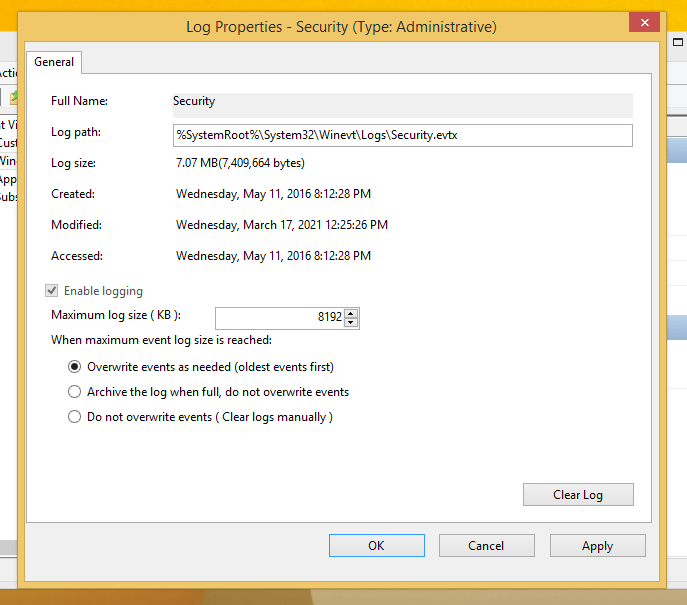Dismiss the dialog using Cancel

pos(486,545)
